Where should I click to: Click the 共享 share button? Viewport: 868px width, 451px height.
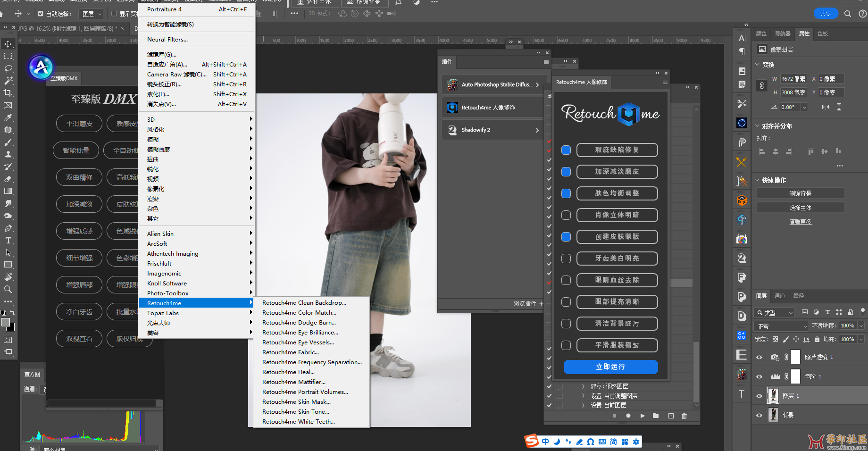coord(826,13)
